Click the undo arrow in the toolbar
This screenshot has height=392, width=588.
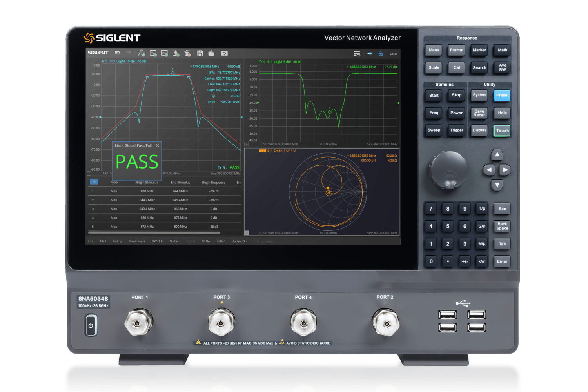click(117, 53)
